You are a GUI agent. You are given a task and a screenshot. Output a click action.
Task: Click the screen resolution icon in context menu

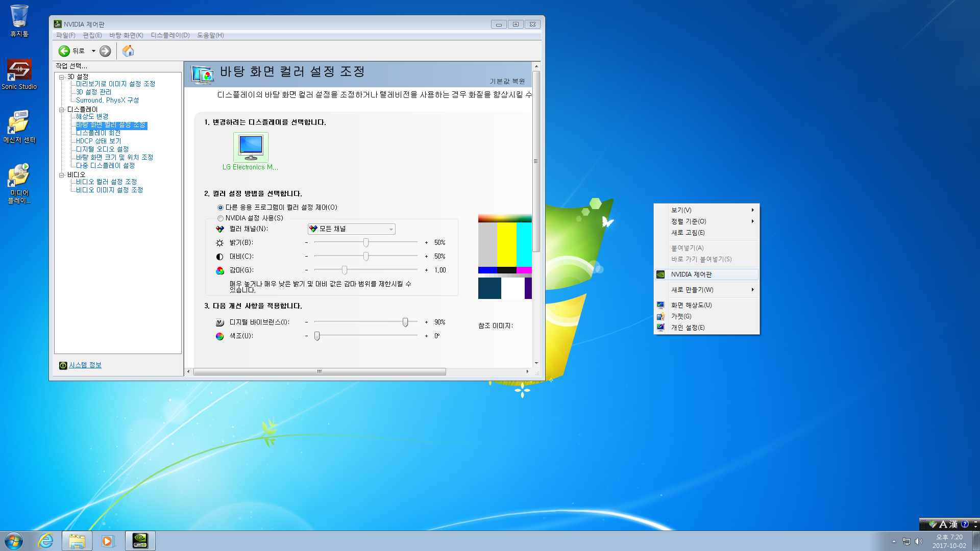point(660,305)
